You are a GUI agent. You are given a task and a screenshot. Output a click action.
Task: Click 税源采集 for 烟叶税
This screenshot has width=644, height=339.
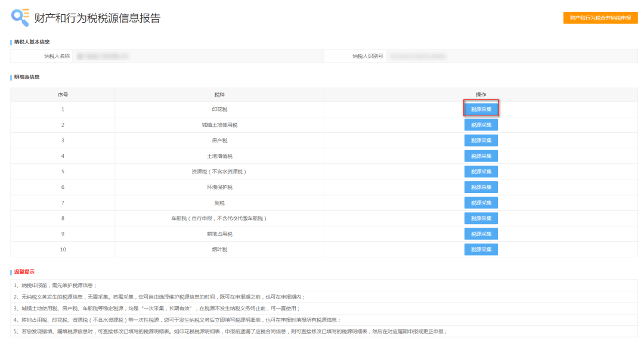click(481, 249)
